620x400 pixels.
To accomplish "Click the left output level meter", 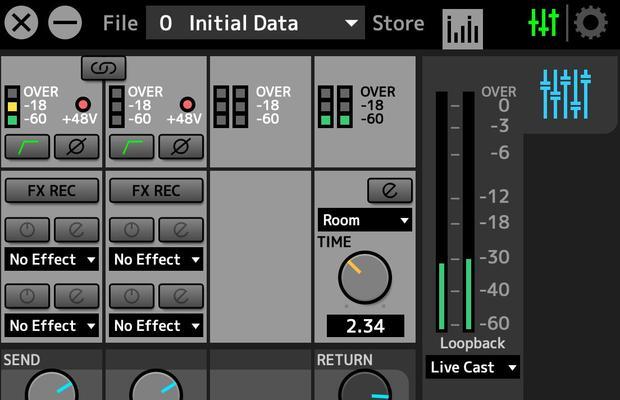I will click(442, 211).
